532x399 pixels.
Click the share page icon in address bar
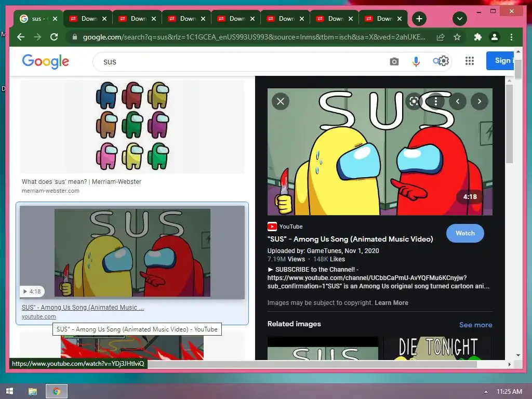tap(441, 37)
